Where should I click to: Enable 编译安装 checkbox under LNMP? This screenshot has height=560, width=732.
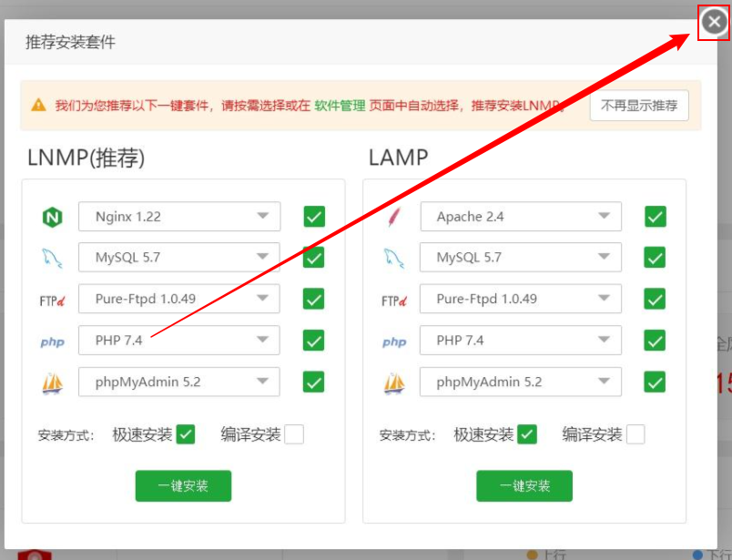point(294,434)
